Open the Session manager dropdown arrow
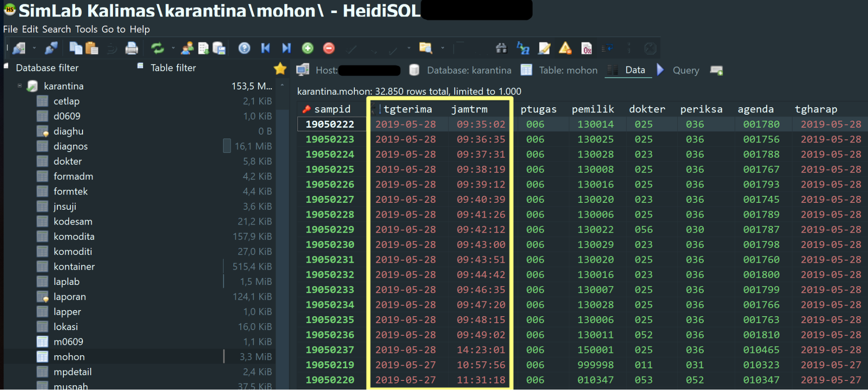This screenshot has height=390, width=868. pyautogui.click(x=34, y=48)
